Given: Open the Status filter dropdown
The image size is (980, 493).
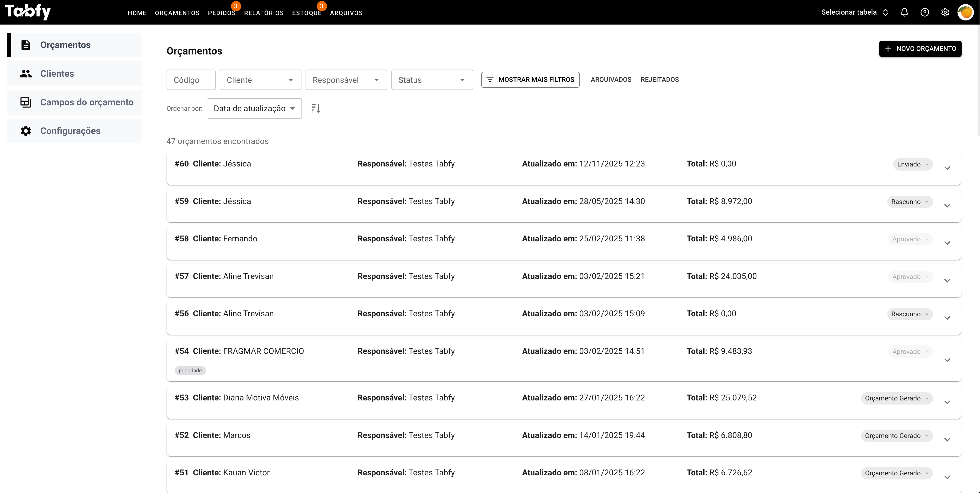Looking at the screenshot, I should 432,80.
